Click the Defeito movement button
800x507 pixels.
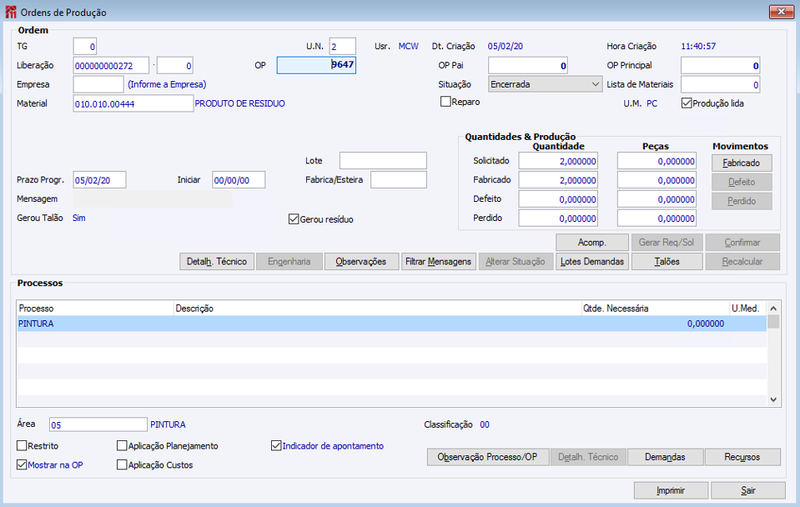click(741, 182)
